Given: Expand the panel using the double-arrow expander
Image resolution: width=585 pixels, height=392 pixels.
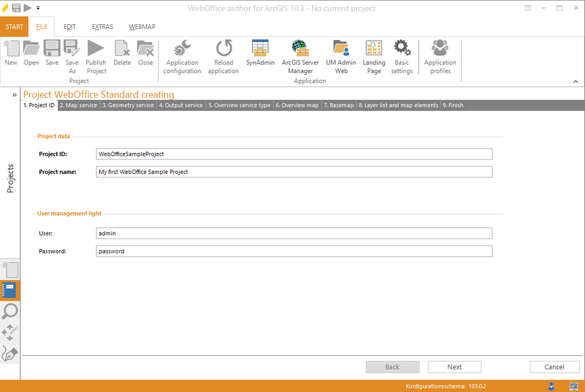Looking at the screenshot, I should pyautogui.click(x=14, y=95).
